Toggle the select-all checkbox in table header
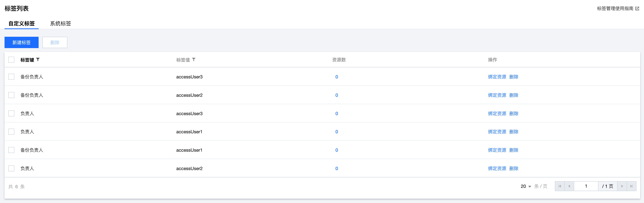 12,60
